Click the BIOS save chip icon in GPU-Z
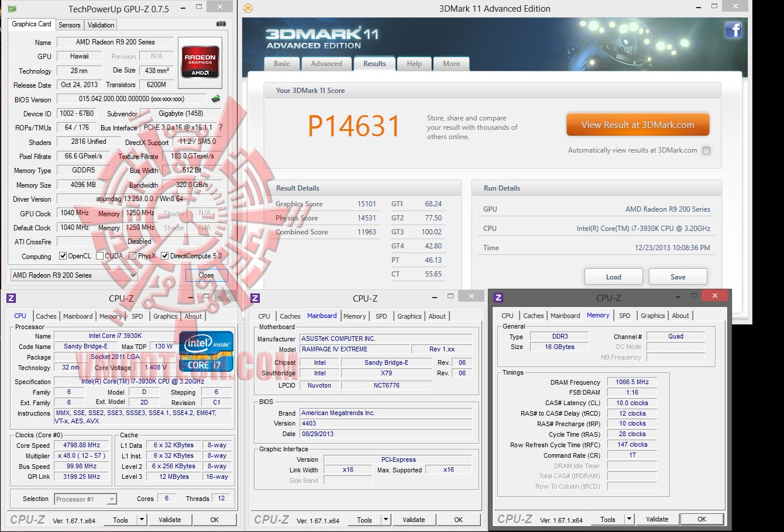This screenshot has width=784, height=532. click(216, 99)
